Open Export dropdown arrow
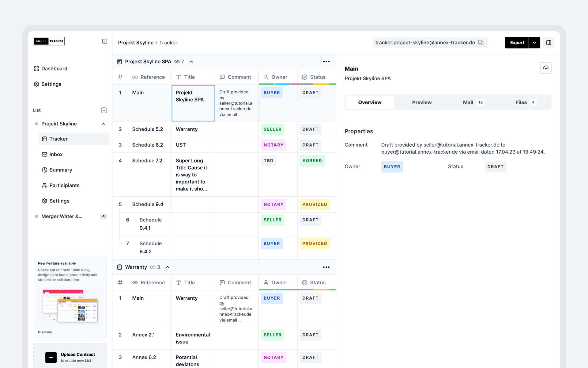The image size is (588, 368). tap(534, 43)
